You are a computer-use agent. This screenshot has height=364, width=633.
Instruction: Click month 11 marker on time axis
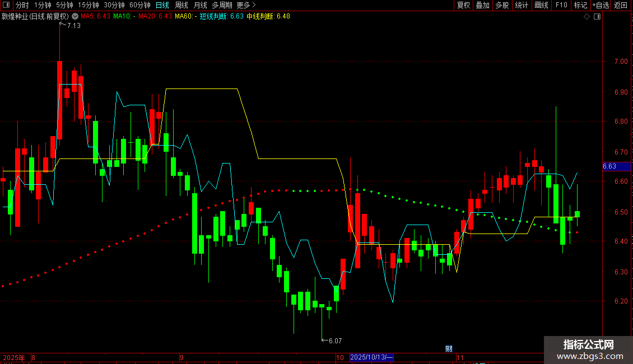point(460,358)
